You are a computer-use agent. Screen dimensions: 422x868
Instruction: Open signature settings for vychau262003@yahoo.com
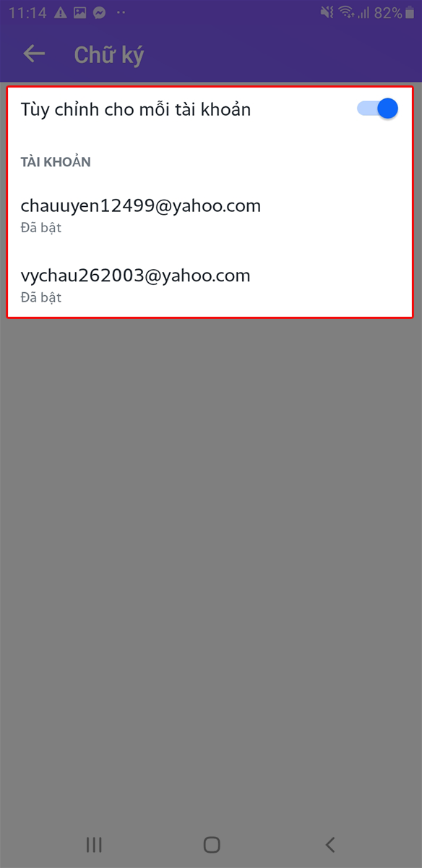[x=211, y=284]
